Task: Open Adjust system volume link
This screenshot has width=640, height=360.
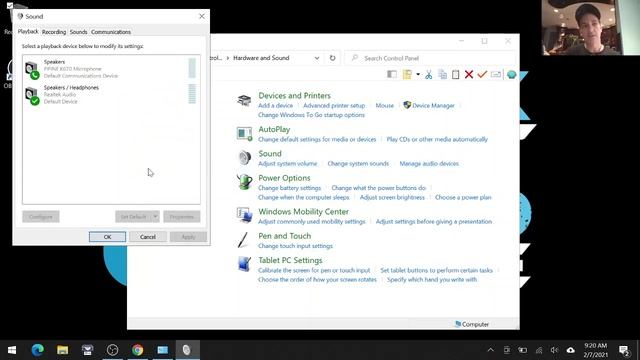Action: tap(287, 163)
